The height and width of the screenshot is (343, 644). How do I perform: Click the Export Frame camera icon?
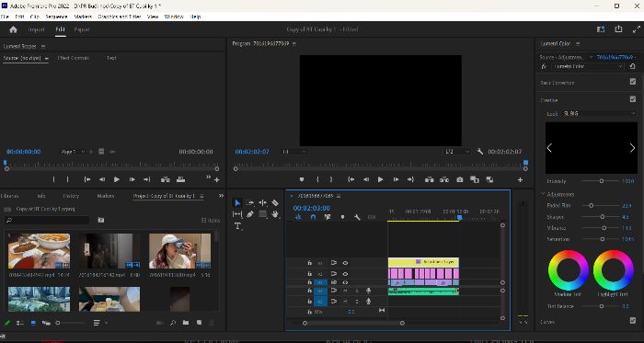[460, 179]
